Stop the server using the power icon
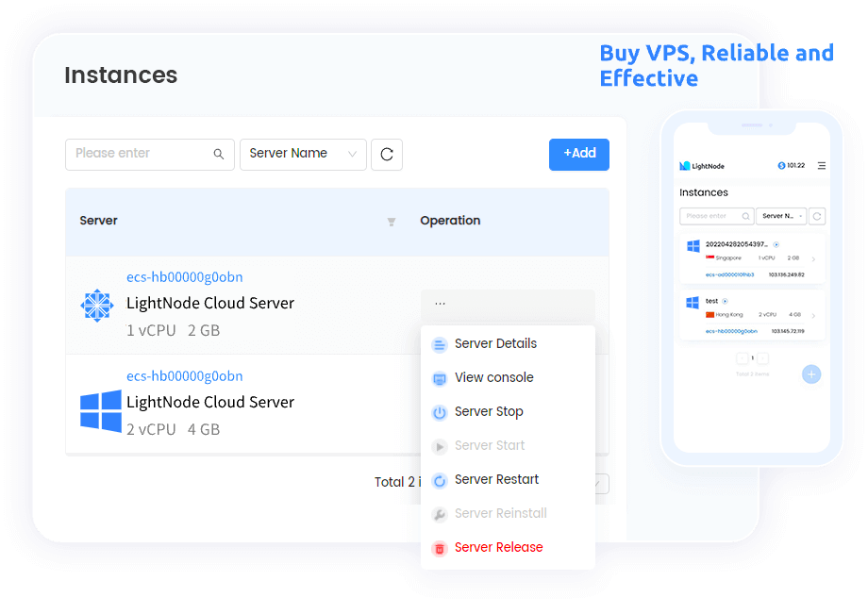Image resolution: width=868 pixels, height=614 pixels. [439, 411]
